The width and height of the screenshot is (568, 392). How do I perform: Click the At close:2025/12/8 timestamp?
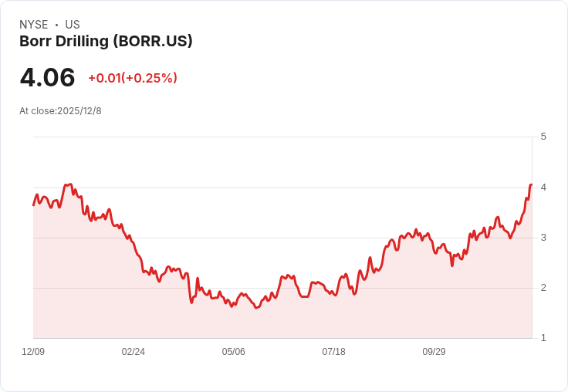[60, 111]
